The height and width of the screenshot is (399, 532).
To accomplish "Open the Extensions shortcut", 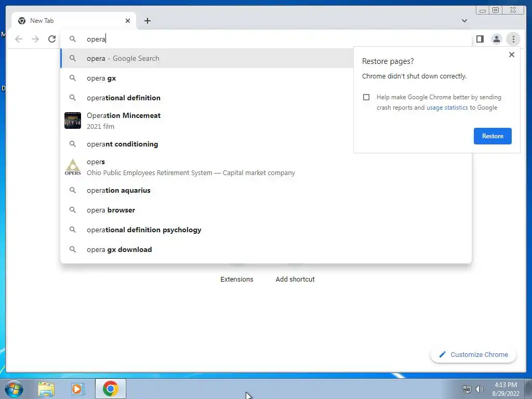I will click(237, 279).
